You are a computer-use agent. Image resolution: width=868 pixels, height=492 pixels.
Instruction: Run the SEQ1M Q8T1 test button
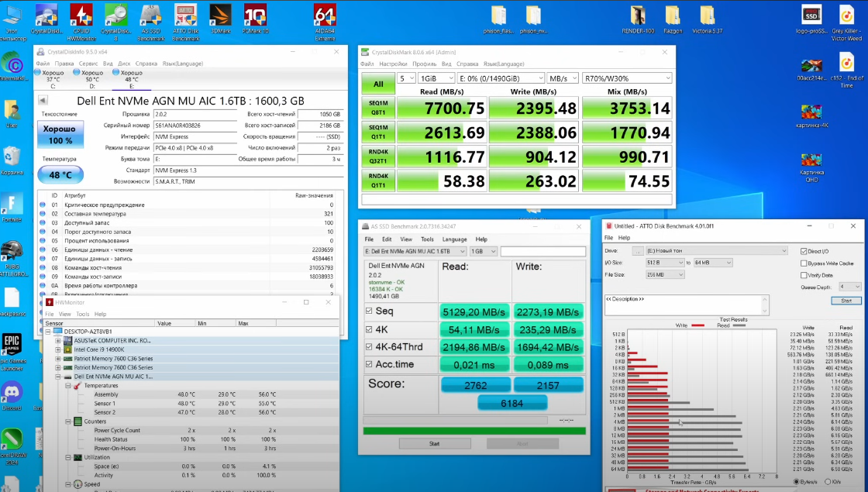tap(378, 108)
